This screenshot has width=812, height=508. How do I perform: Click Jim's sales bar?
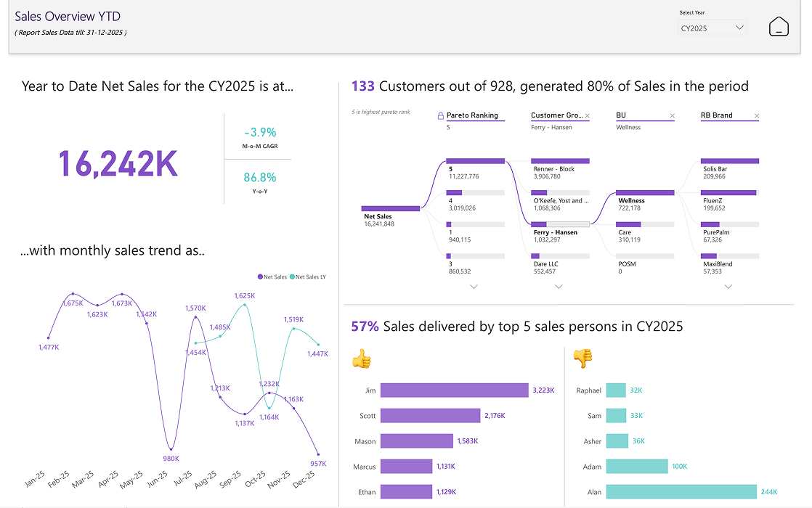coord(454,390)
